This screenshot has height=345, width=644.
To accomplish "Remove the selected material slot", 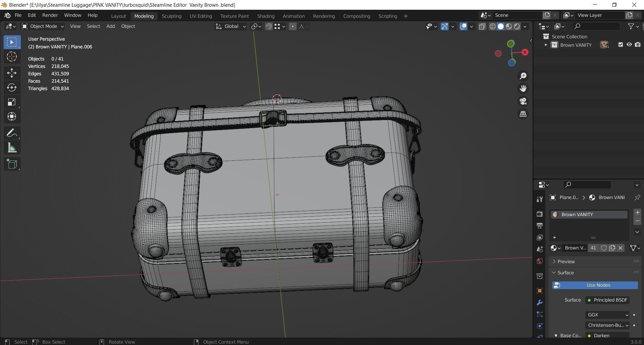I will (637, 221).
